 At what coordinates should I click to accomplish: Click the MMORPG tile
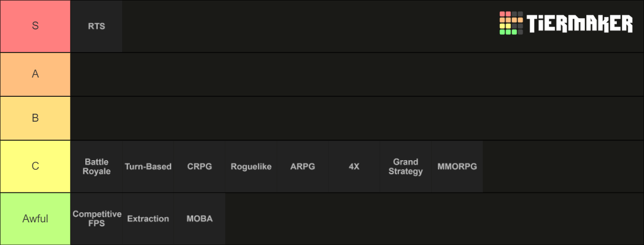[x=457, y=166]
